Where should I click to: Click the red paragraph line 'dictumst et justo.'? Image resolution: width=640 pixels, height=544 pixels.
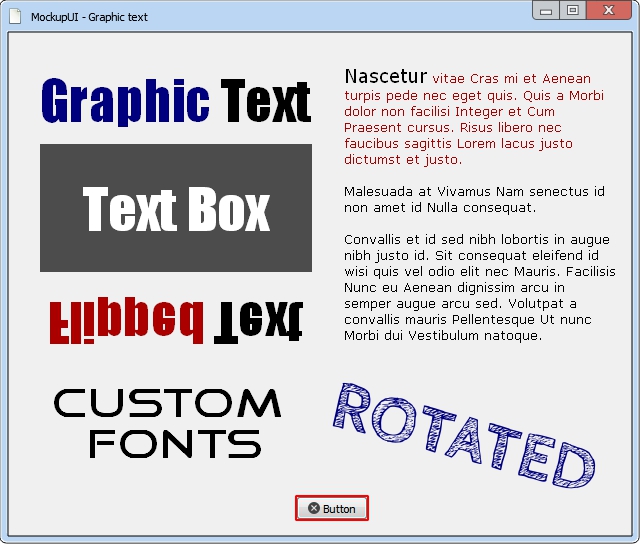pyautogui.click(x=403, y=160)
